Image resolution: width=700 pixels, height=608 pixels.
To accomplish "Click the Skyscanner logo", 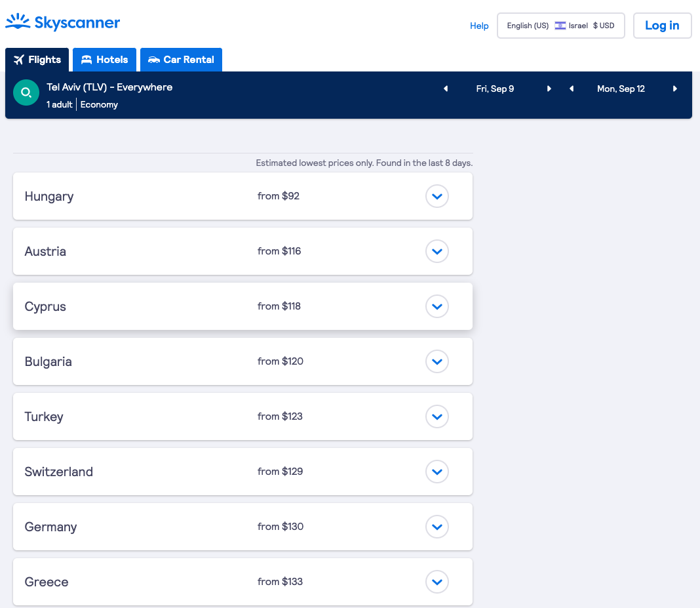I will click(63, 23).
